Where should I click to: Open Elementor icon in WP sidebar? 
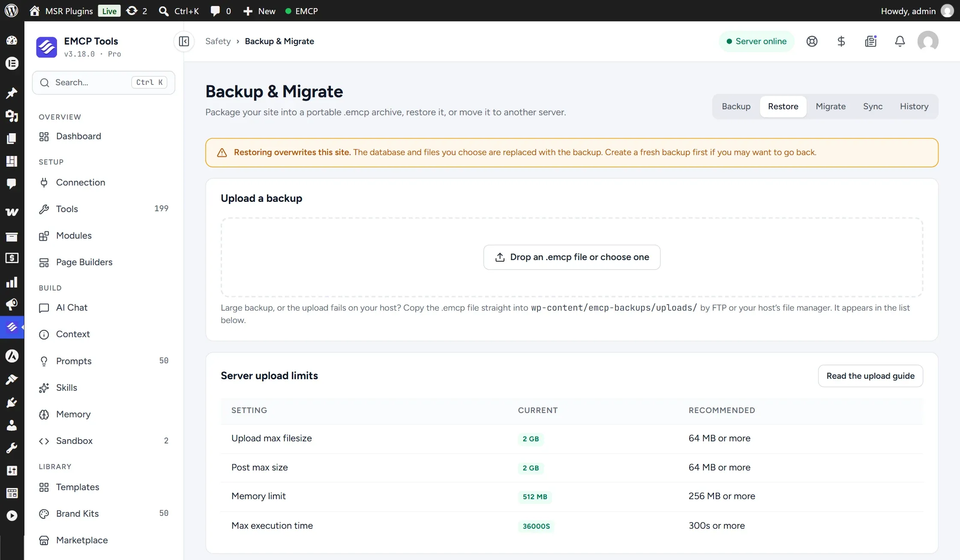click(x=12, y=63)
